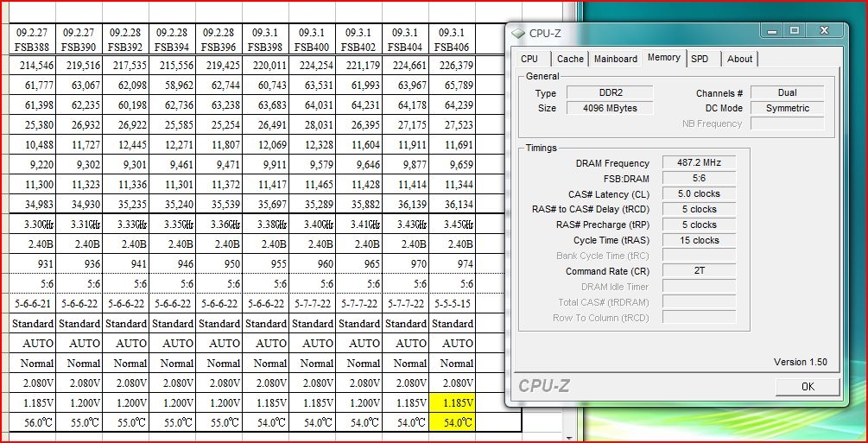Select the timings cell 5-5-5-15
This screenshot has width=868, height=443.
(x=453, y=303)
